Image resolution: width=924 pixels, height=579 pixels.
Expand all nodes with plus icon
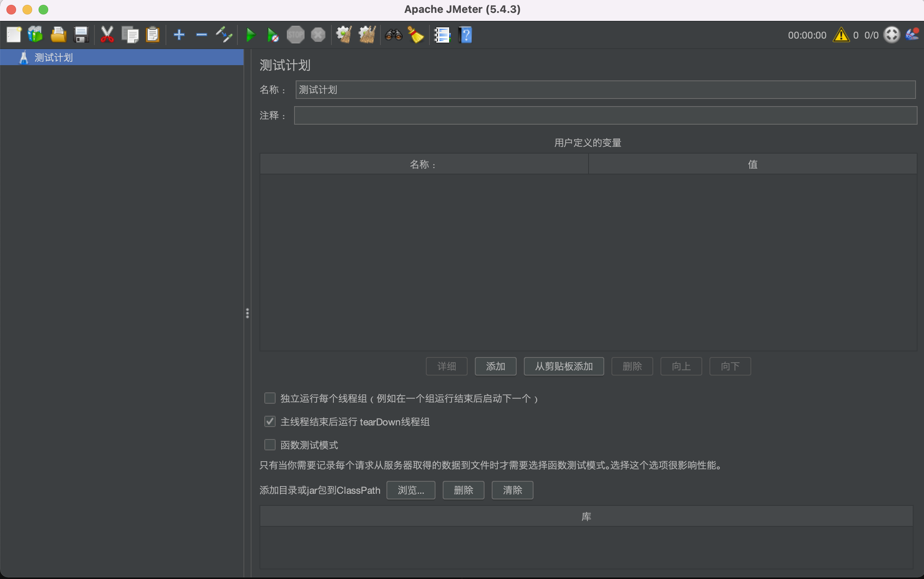pos(179,35)
